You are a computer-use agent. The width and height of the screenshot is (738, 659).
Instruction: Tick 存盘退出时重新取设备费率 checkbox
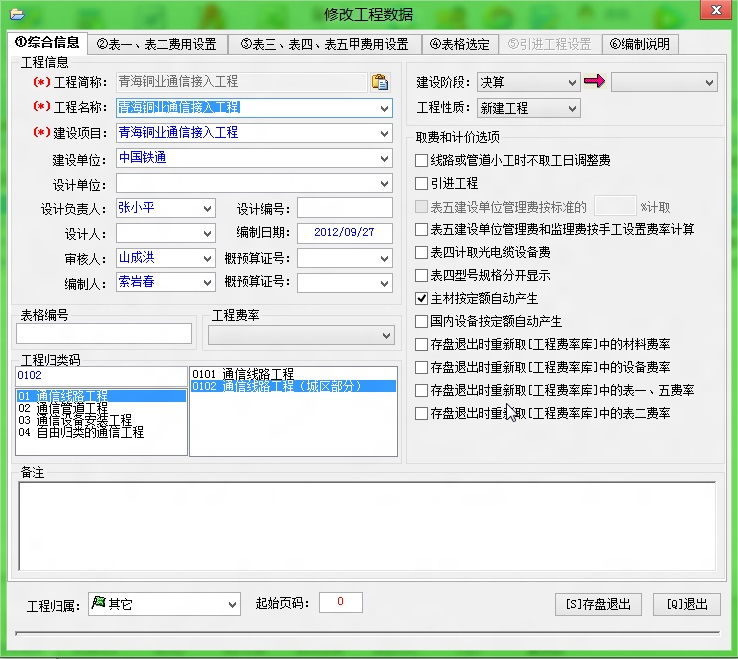point(421,367)
